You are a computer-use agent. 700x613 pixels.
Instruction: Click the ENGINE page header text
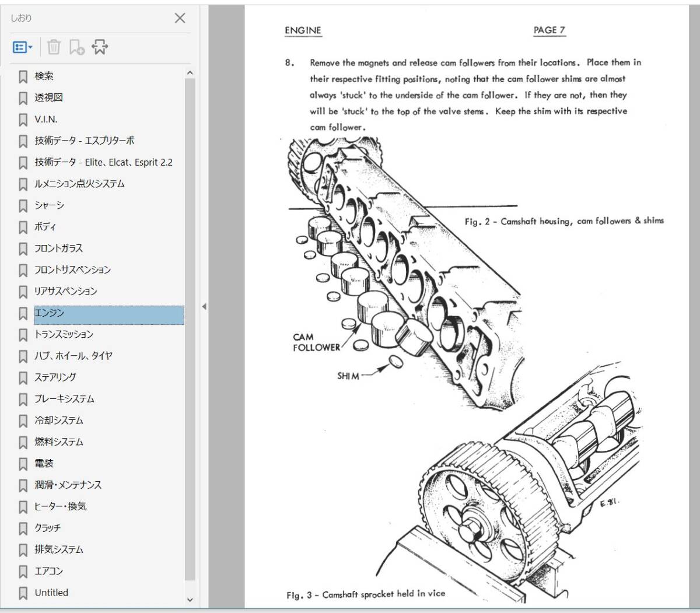(303, 30)
